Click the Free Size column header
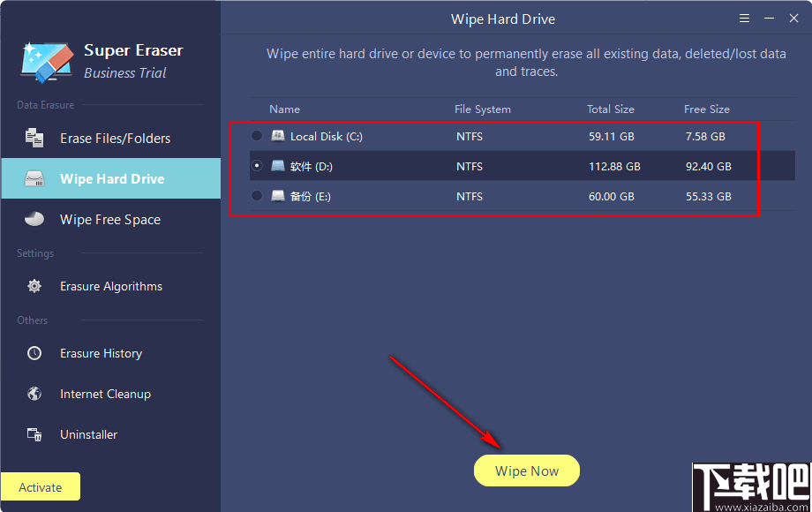 click(x=707, y=109)
